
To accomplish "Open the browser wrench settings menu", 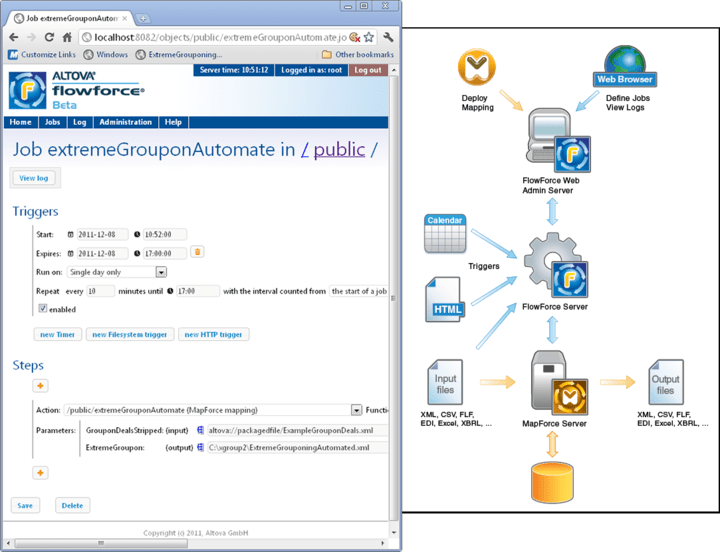I will click(x=388, y=37).
